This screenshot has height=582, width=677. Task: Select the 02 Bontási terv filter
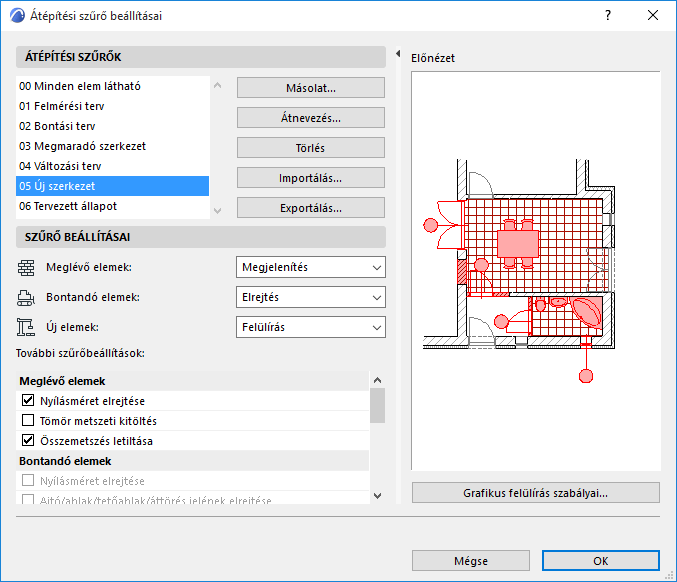112,126
